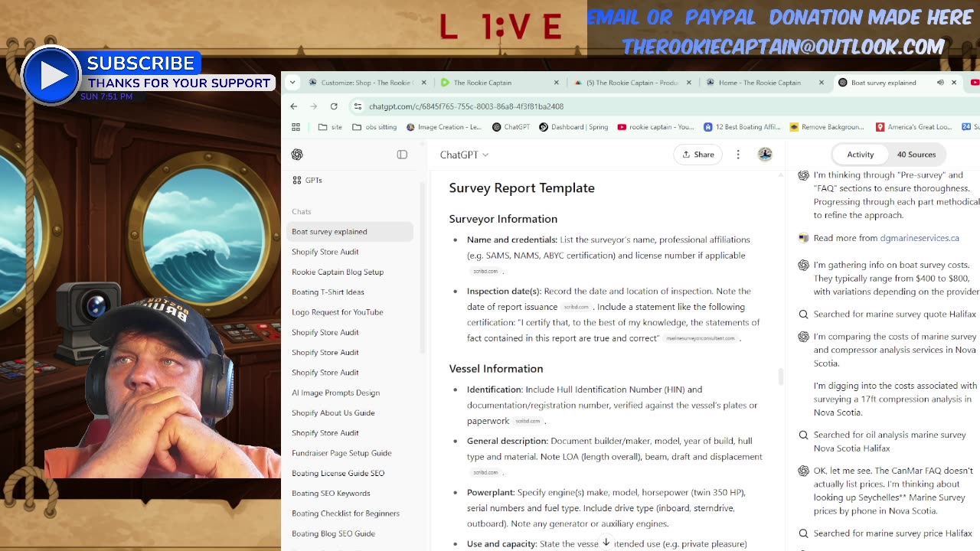Screen dimensions: 980x551
Task: Collapse sidebar with the panel toggle icon
Action: tap(402, 155)
